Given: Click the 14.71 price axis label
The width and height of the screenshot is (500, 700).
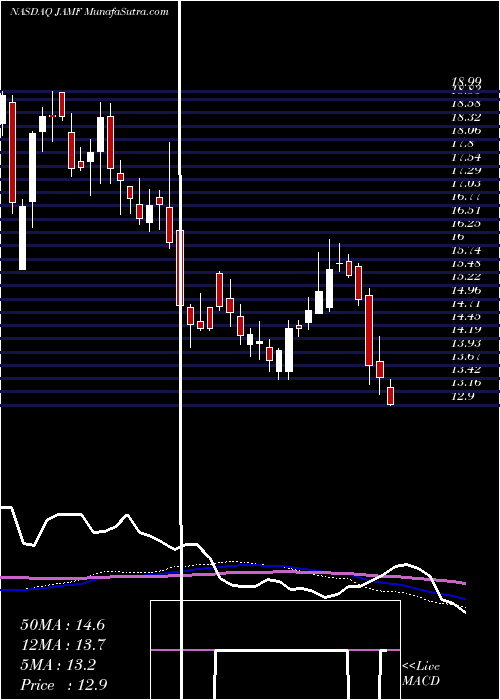Looking at the screenshot, I should [466, 304].
